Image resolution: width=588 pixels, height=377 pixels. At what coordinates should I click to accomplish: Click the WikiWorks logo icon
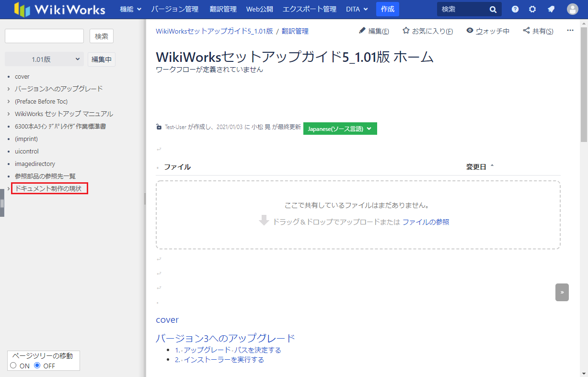click(22, 9)
